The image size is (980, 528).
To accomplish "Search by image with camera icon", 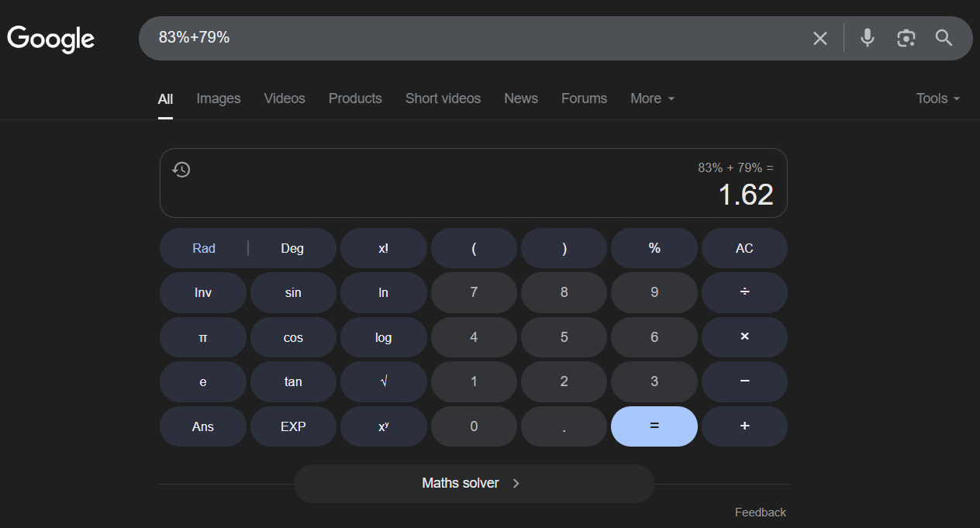I will pos(906,38).
